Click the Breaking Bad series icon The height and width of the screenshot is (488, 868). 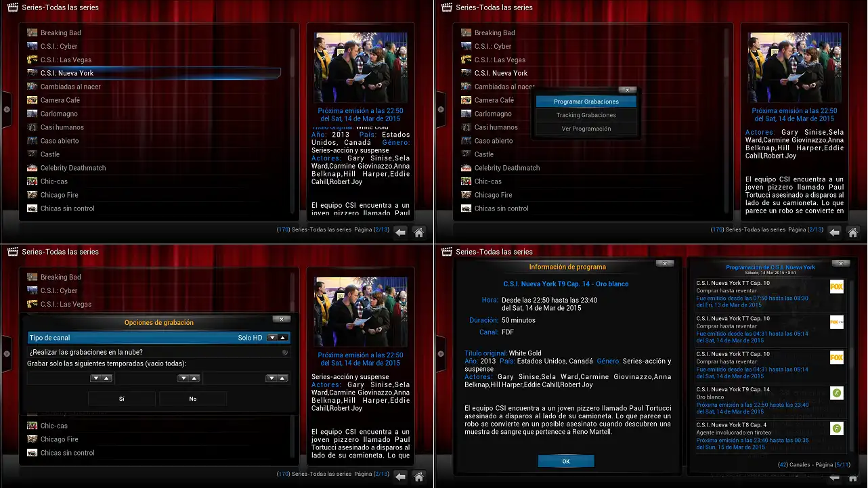(32, 32)
